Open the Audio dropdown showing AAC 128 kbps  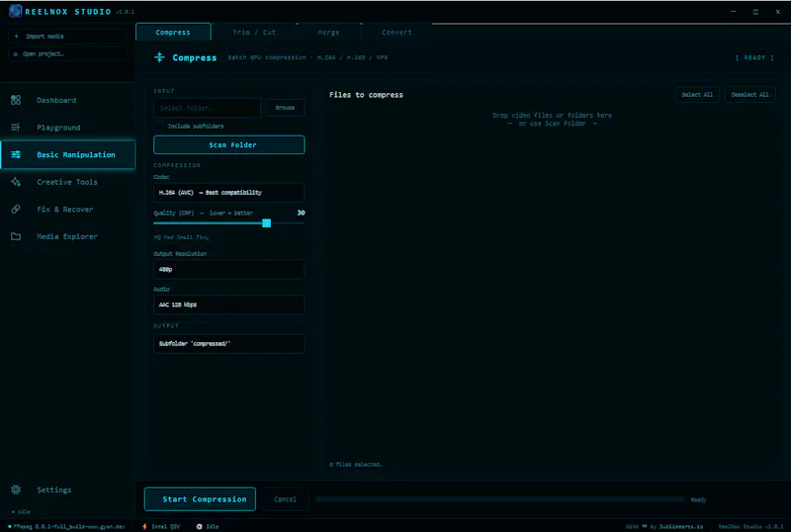[228, 305]
